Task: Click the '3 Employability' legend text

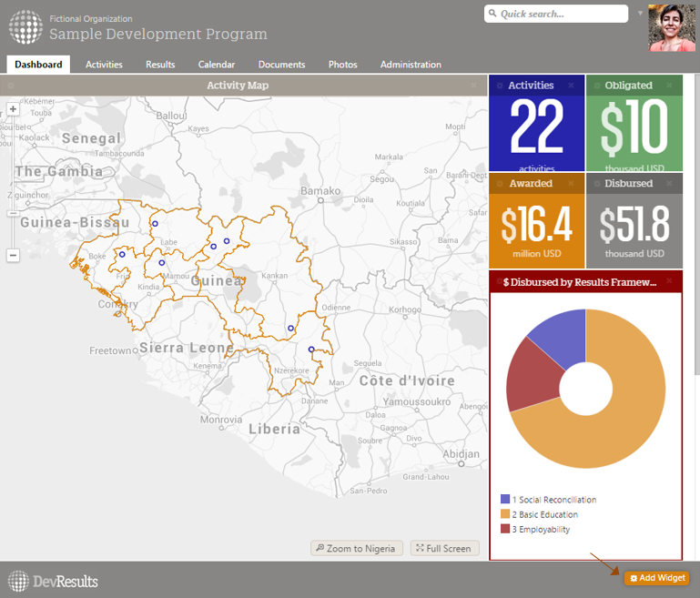Action: click(541, 529)
